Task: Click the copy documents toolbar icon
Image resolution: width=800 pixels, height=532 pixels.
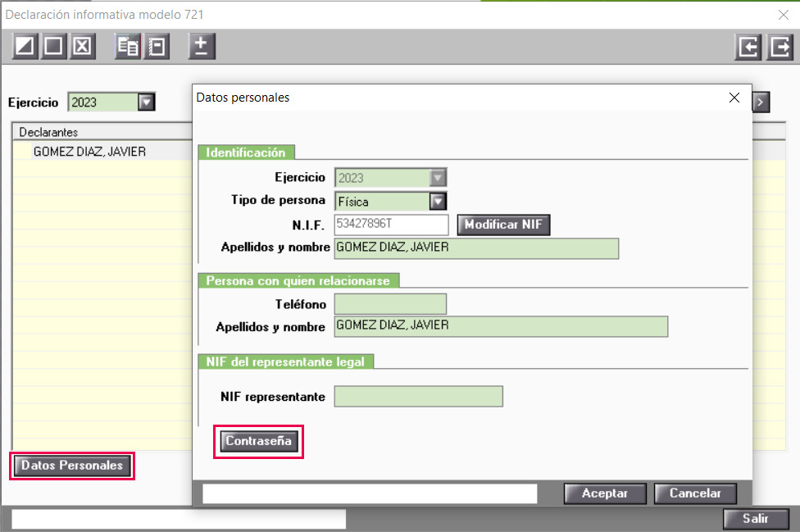Action: [128, 47]
